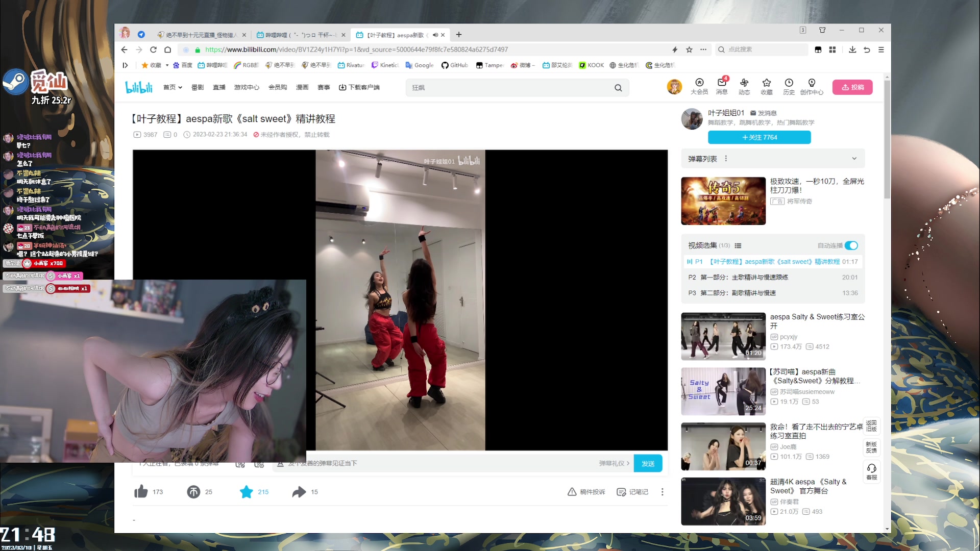
Task: Open the 首页 dropdown menu
Action: pos(173,87)
